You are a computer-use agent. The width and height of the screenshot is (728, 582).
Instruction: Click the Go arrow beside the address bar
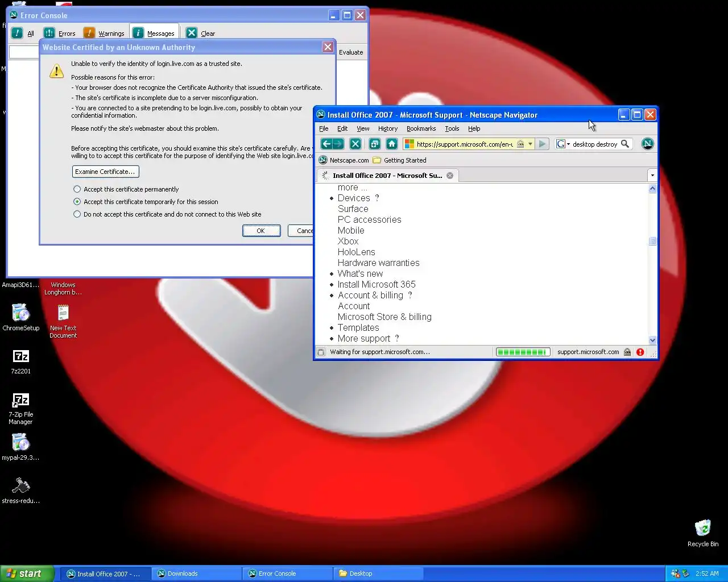543,144
